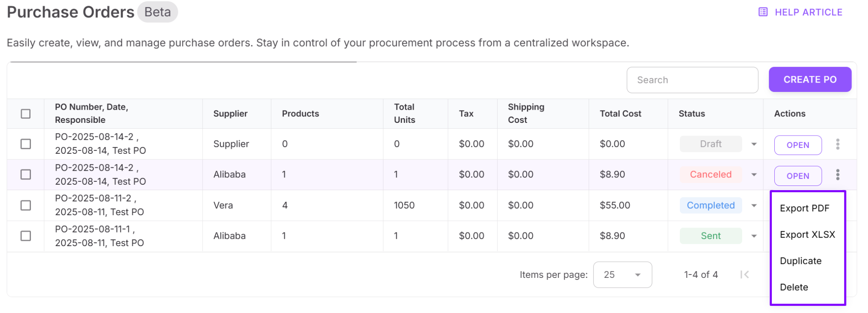Select all purchase orders via header checkbox
The width and height of the screenshot is (868, 313).
click(x=26, y=114)
